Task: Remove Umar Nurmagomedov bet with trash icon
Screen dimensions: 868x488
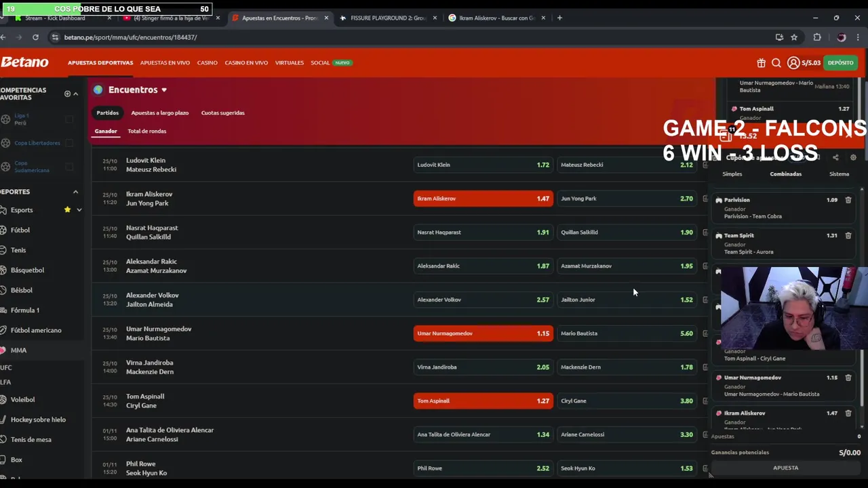Action: coord(848,378)
